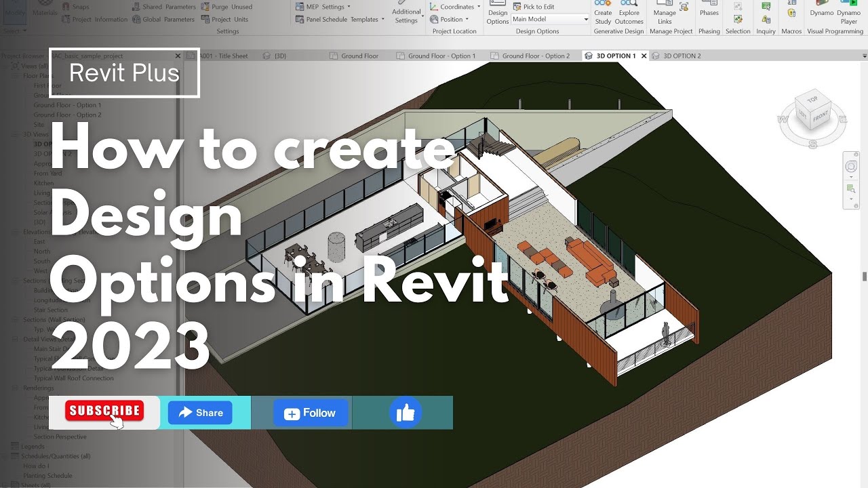Select Section Perspective rendering
The height and width of the screenshot is (488, 868).
(x=60, y=436)
